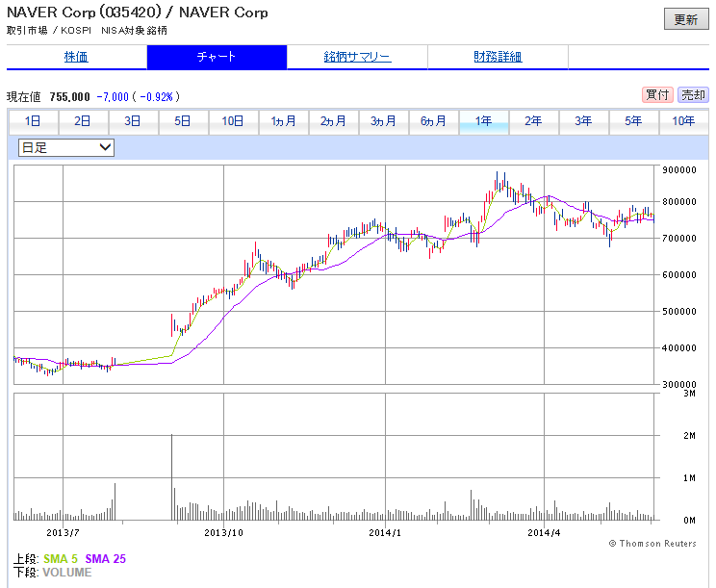Select the 2日 chart period
The width and height of the screenshot is (716, 588).
coord(83,121)
